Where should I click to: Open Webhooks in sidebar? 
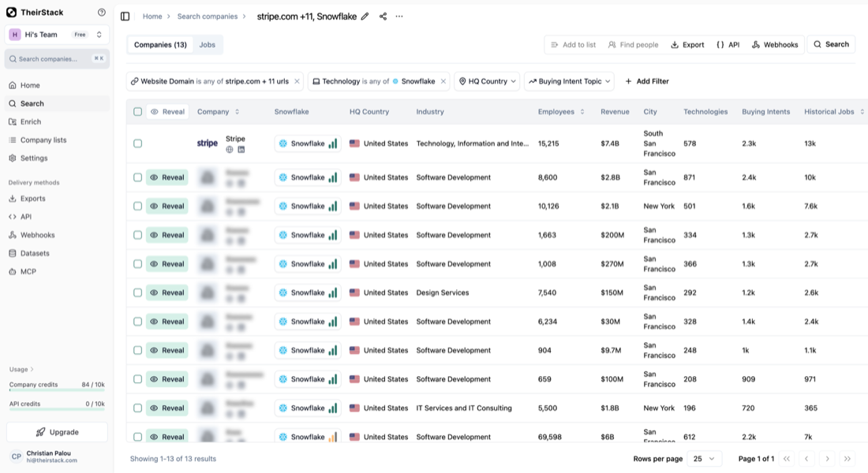[37, 235]
